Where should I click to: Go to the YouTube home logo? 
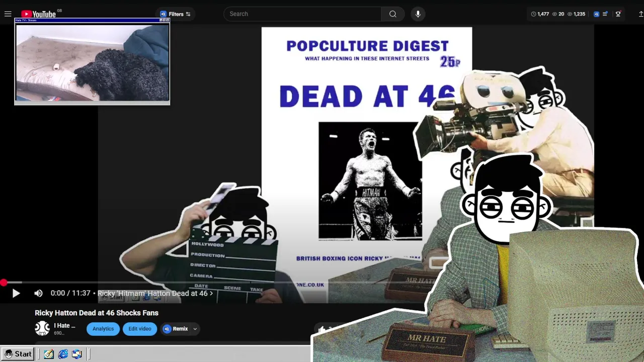click(38, 14)
